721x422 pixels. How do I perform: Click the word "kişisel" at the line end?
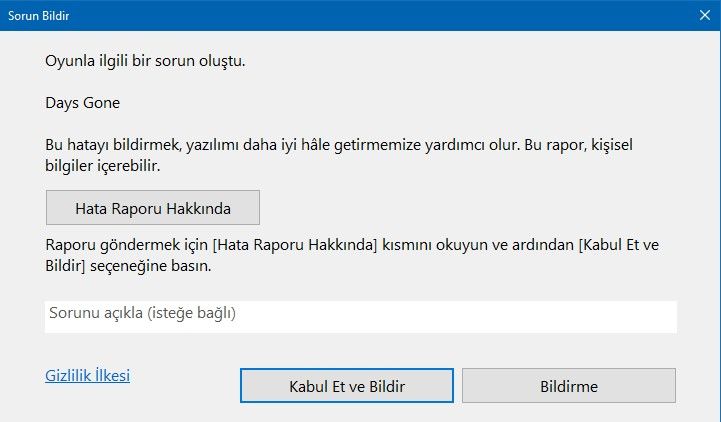point(608,144)
